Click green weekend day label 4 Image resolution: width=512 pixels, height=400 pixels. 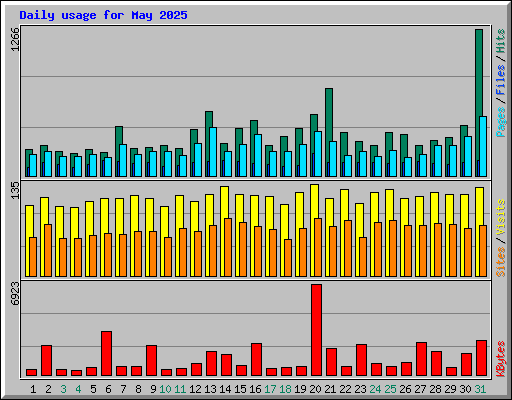(x=78, y=389)
